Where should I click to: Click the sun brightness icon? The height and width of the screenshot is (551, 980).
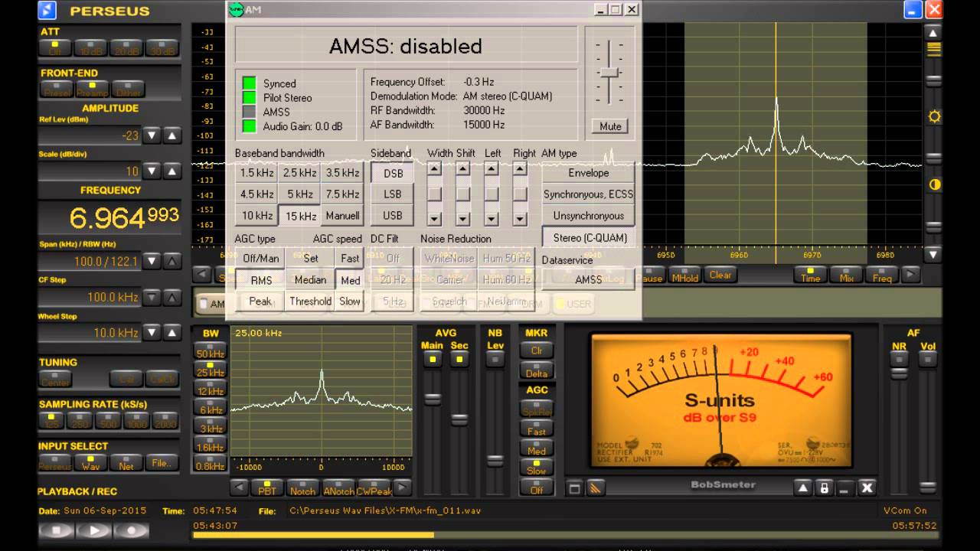[934, 117]
